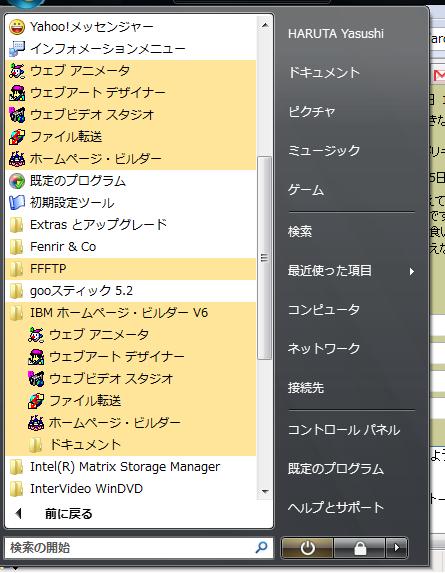This screenshot has width=445, height=573.
Task: Click the Yahoo! Messenger smiley icon
Action: click(x=17, y=27)
